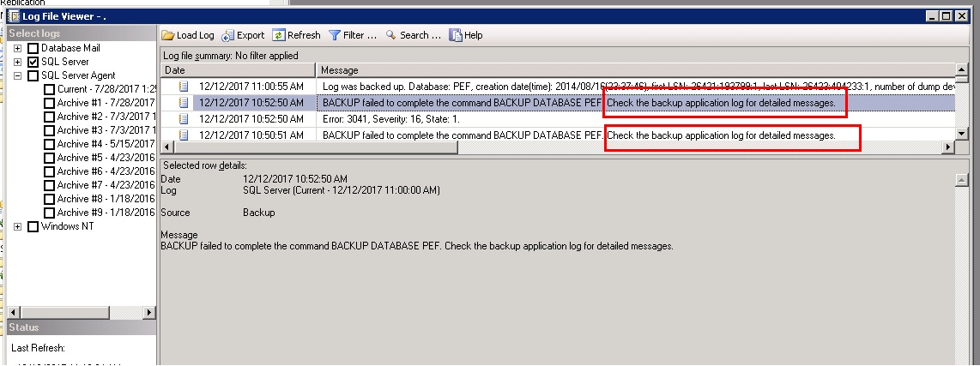Click the log grid horizontal scrollbar thumb
The width and height of the screenshot is (980, 366).
(315, 147)
